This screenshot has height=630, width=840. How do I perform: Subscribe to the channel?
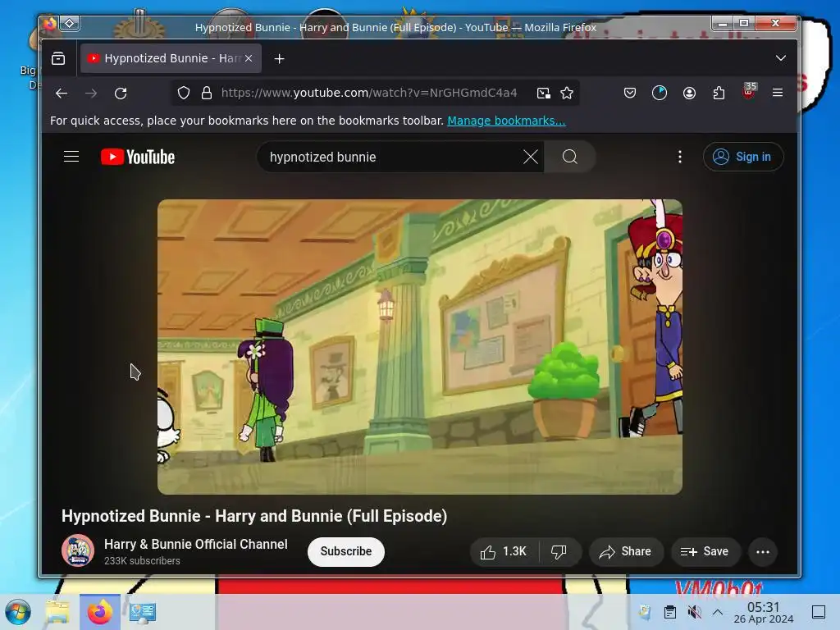pos(345,551)
